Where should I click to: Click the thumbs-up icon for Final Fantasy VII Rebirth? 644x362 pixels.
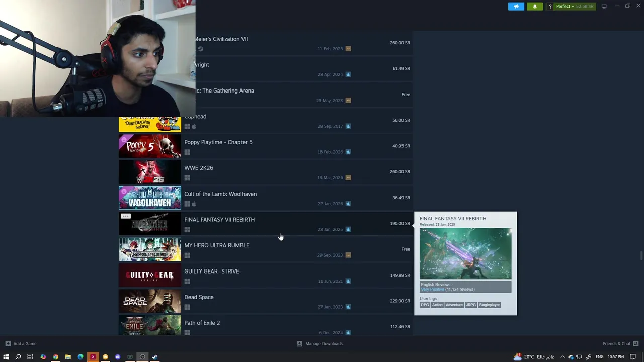click(348, 229)
